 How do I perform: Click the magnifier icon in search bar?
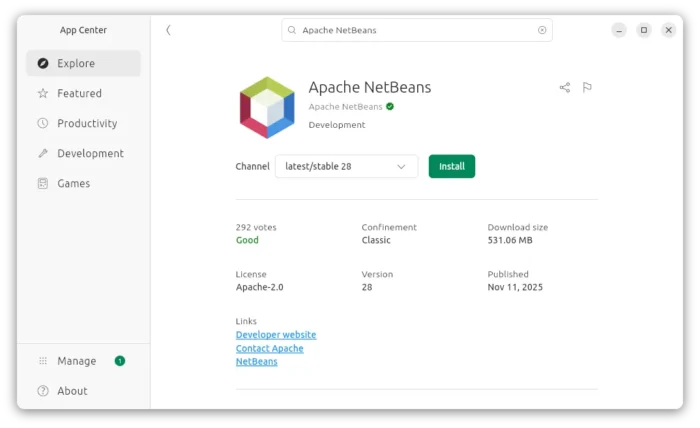click(x=292, y=31)
